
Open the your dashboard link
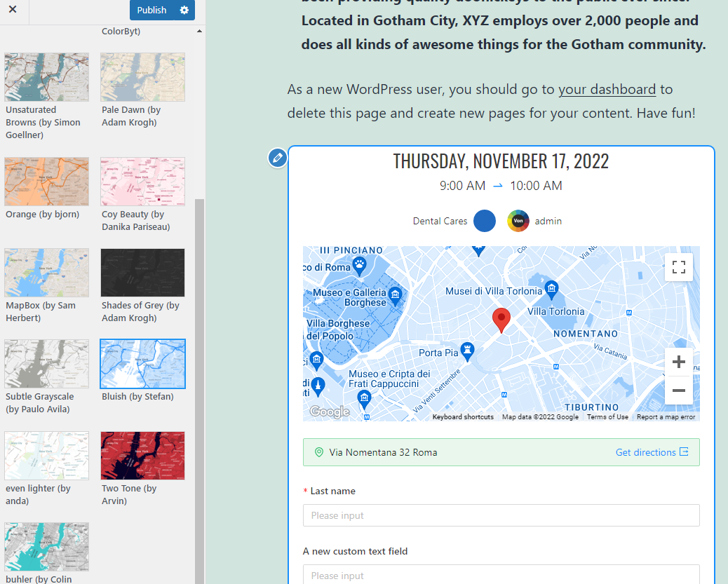pyautogui.click(x=607, y=90)
